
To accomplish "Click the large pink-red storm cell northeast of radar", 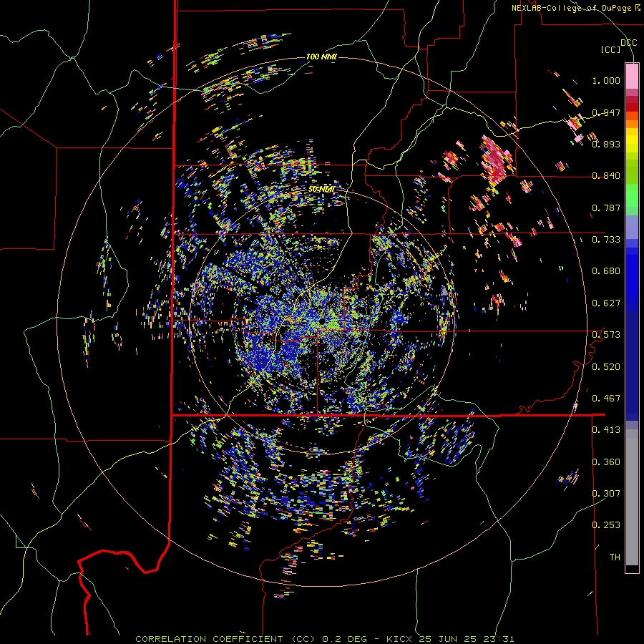I will pos(497,160).
